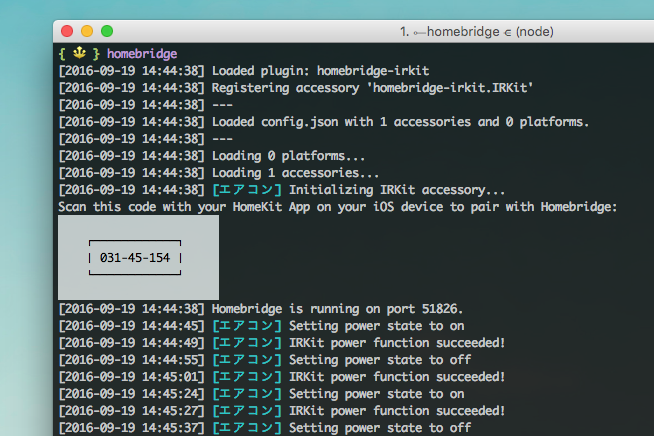The image size is (654, 436).
Task: Click the 'homebridge' command in the prompt
Action: coord(142,54)
